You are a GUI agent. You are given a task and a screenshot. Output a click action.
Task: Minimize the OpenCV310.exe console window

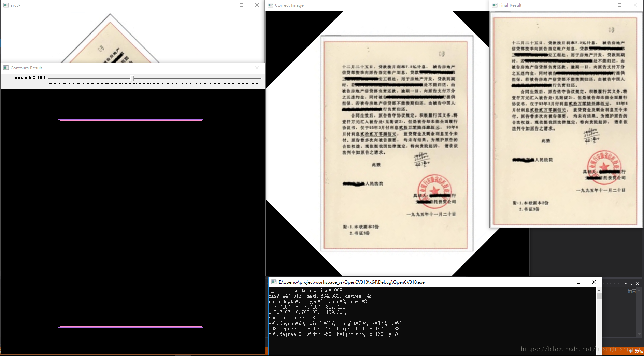coord(563,282)
